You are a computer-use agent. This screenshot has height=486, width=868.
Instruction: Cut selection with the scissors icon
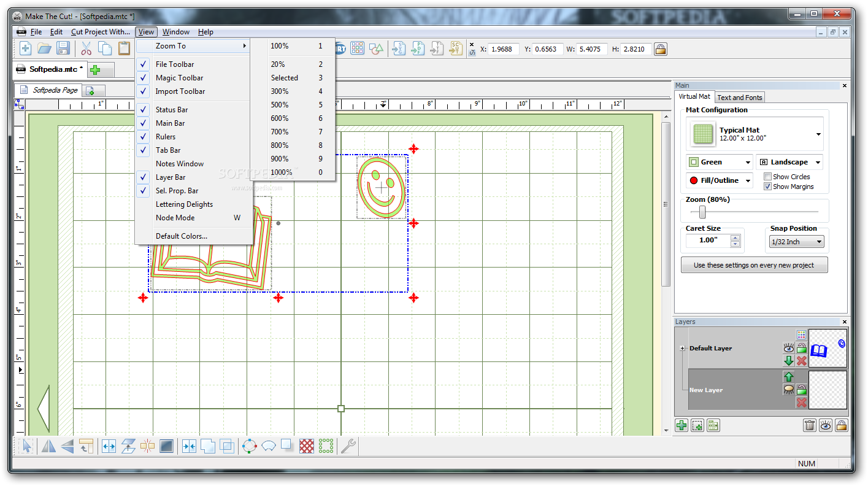pyautogui.click(x=86, y=48)
